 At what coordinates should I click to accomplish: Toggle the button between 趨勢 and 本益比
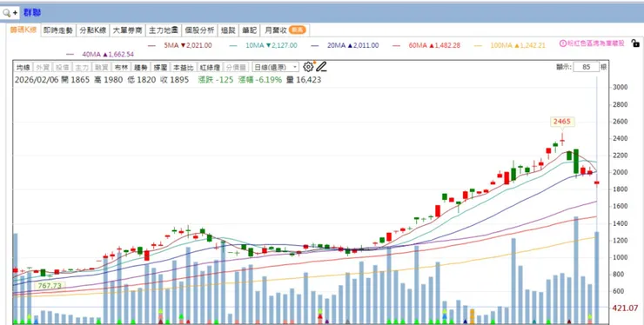tap(160, 67)
